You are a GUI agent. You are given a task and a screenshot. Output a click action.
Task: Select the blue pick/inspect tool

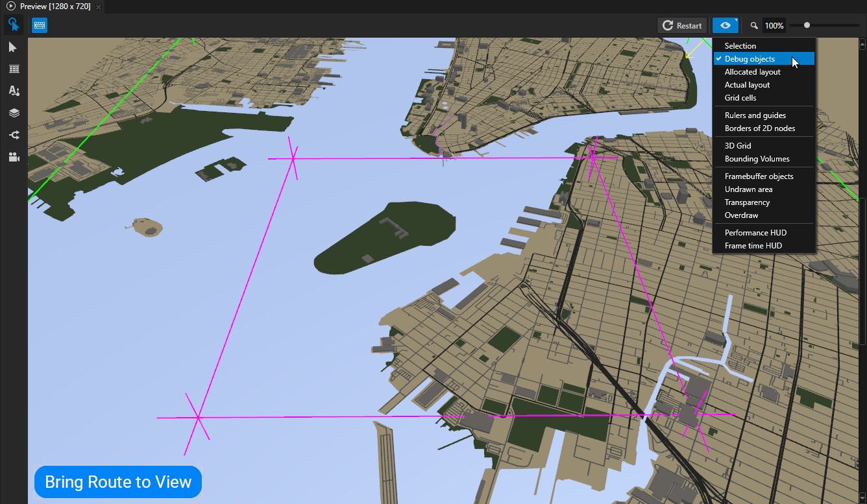pyautogui.click(x=14, y=25)
